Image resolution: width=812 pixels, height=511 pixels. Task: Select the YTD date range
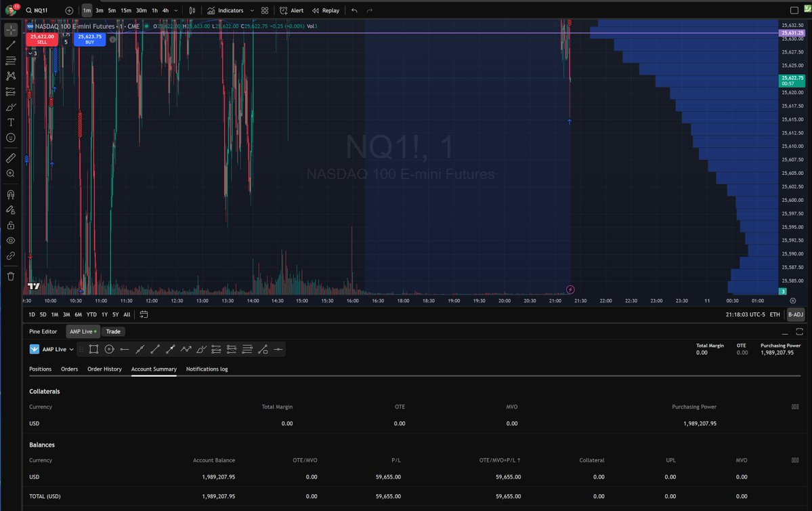pyautogui.click(x=91, y=314)
